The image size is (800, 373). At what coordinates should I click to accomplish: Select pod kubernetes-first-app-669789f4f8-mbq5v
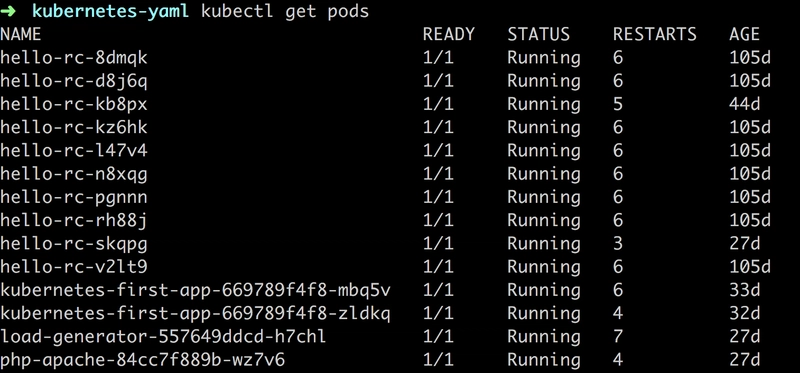(x=195, y=290)
